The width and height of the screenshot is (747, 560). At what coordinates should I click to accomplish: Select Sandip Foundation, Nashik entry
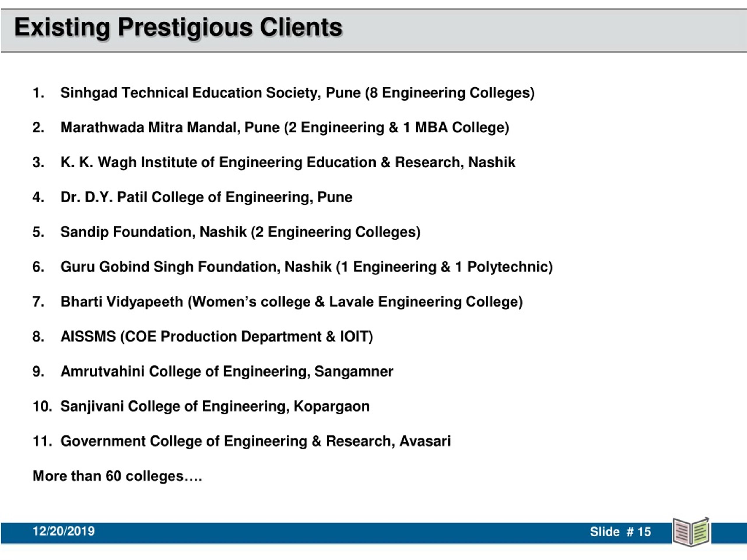tap(240, 232)
